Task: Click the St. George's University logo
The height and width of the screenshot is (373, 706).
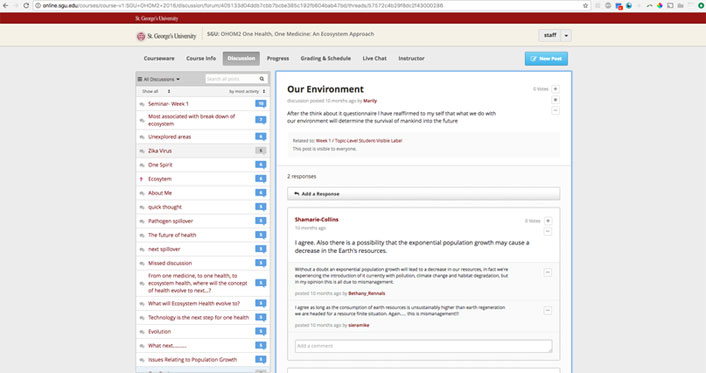Action: pos(167,36)
